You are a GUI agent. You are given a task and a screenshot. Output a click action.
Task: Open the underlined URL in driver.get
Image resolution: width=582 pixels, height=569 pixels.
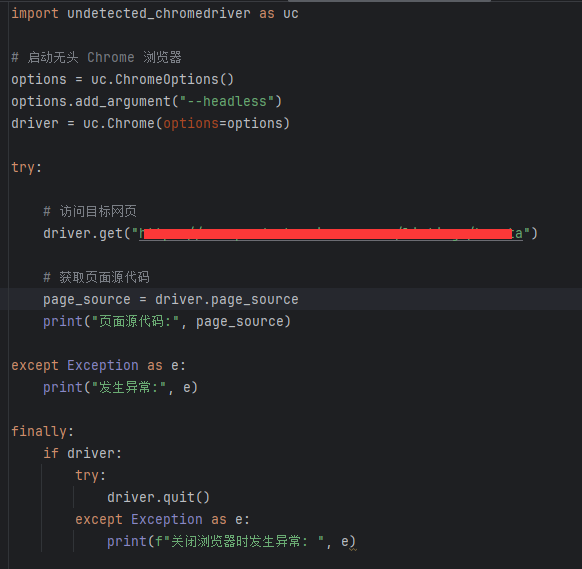tap(331, 233)
